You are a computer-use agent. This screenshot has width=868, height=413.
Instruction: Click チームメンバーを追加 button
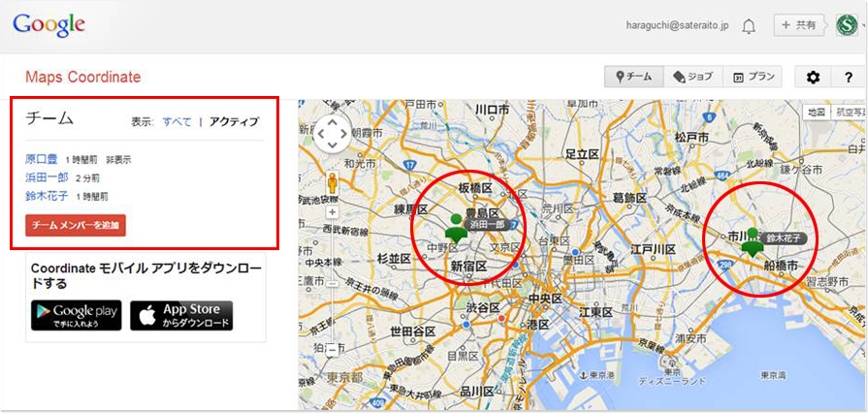point(76,225)
